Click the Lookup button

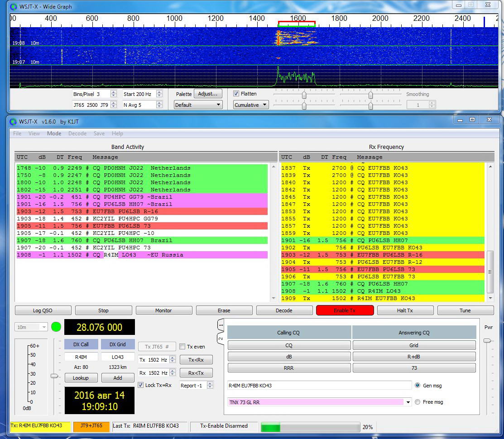tap(81, 377)
